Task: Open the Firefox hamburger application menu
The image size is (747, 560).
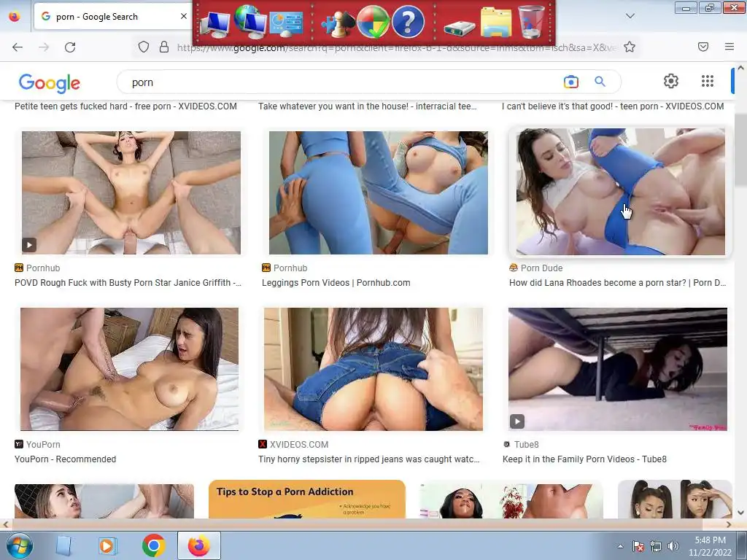Action: 729,47
